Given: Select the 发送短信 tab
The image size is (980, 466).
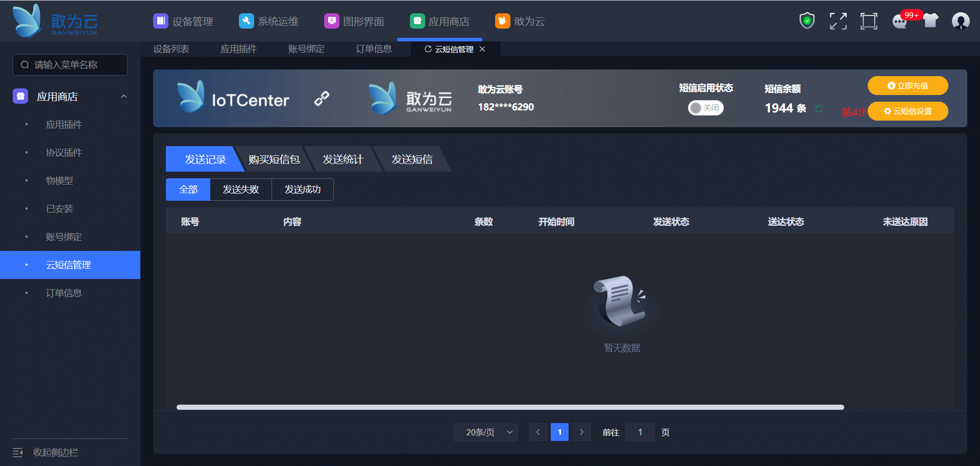Looking at the screenshot, I should click(x=412, y=159).
